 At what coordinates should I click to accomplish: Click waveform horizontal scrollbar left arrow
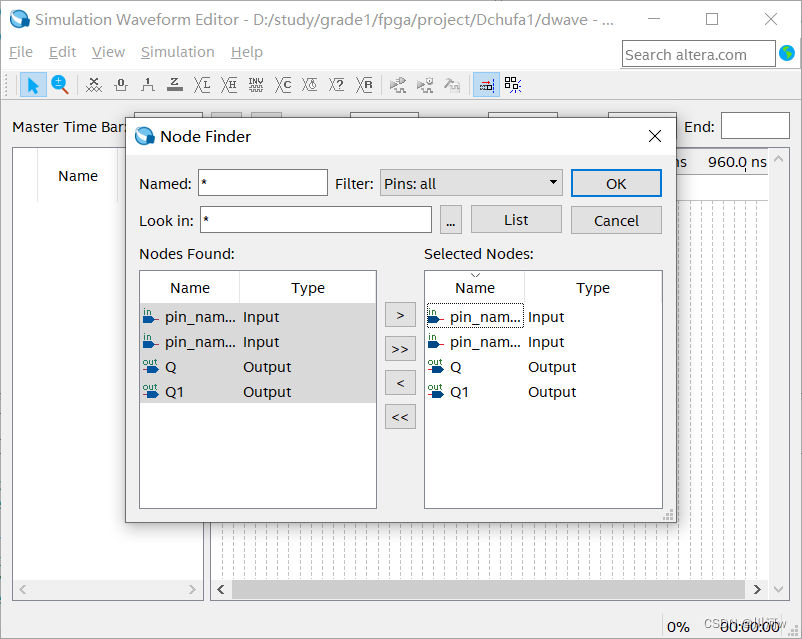pos(220,589)
